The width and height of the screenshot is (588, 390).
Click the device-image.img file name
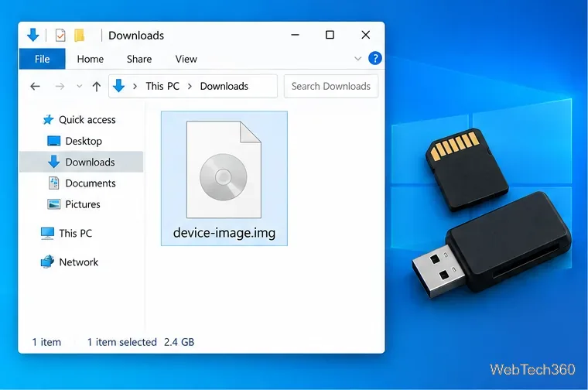coord(224,233)
